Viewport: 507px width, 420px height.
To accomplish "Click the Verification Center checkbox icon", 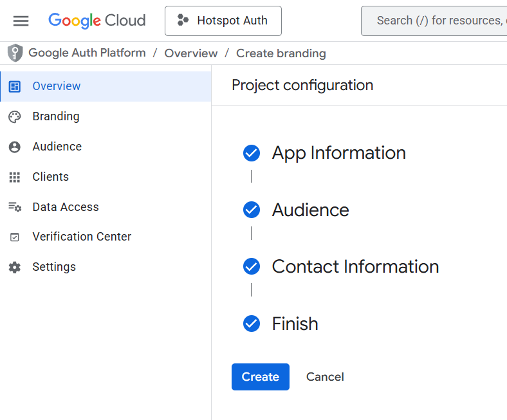I will (15, 237).
